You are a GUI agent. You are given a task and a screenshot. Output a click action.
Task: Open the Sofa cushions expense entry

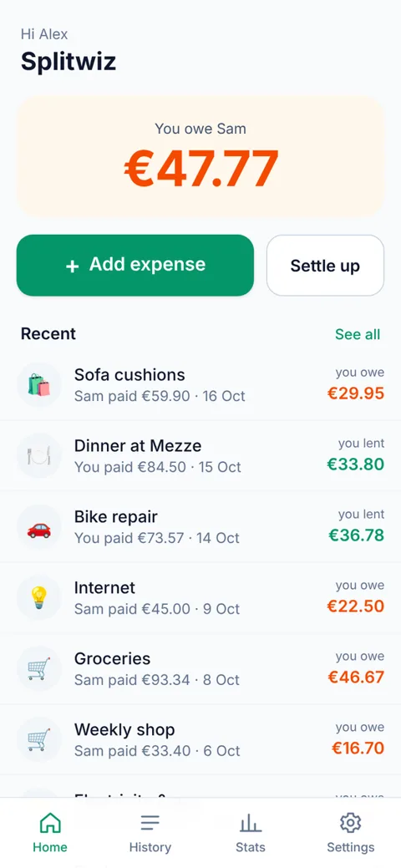[x=200, y=385]
